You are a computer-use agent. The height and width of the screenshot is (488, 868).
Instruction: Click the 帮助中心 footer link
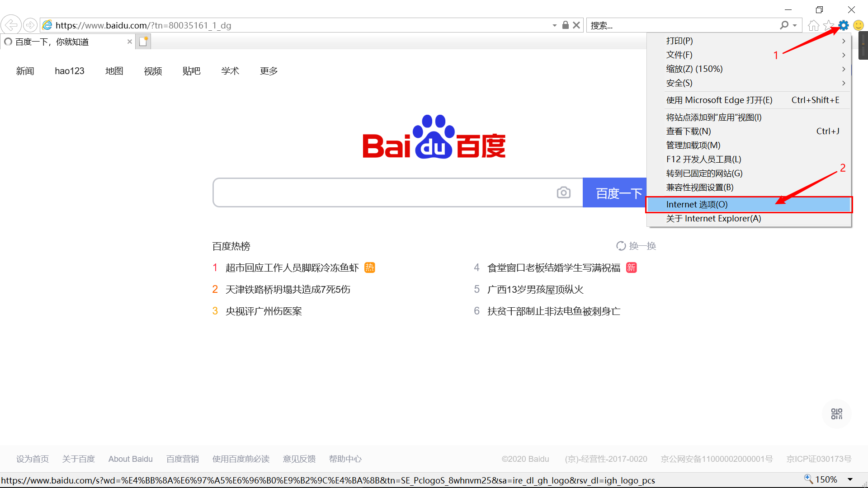345,459
